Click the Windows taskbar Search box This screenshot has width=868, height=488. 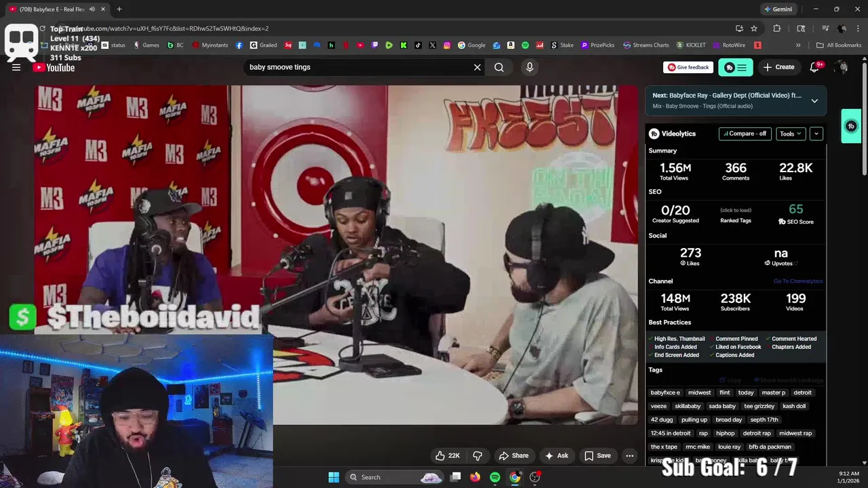396,477
